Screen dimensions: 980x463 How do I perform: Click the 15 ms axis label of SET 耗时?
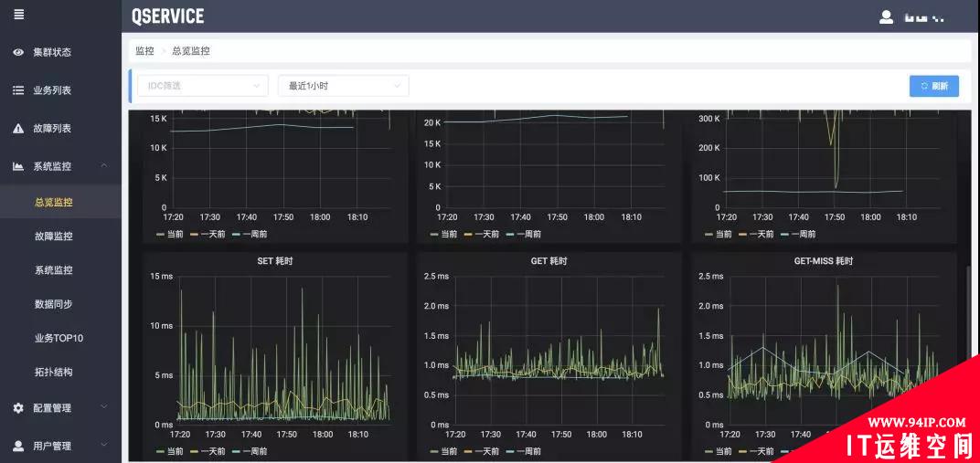(161, 276)
